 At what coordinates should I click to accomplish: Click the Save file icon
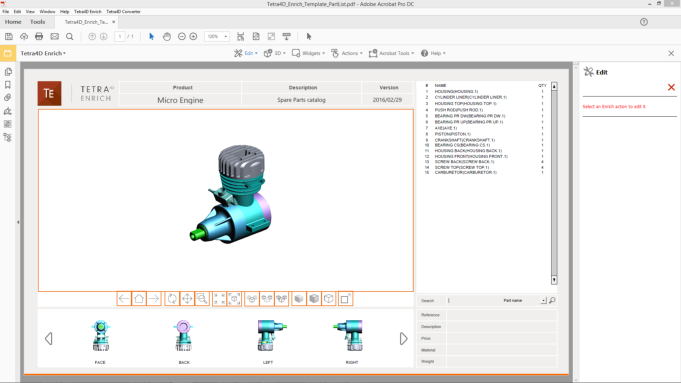click(9, 36)
